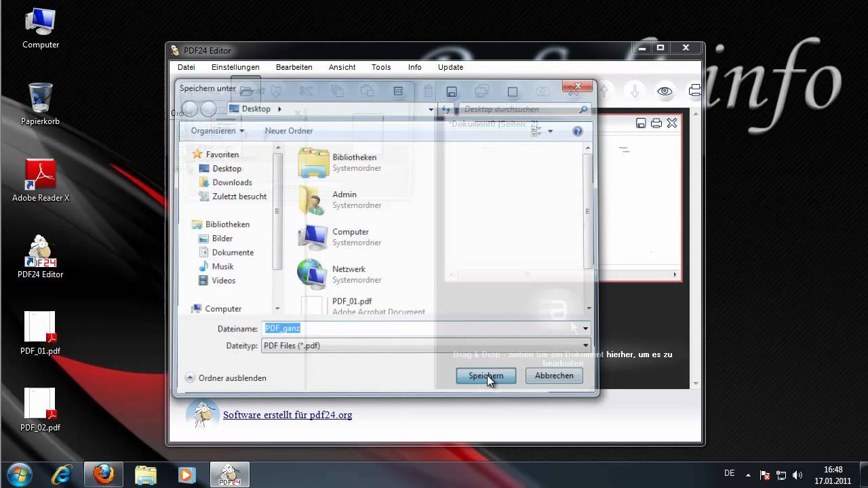Click the file list vertical scrollbar
Screen dimensions: 868x488
587,211
